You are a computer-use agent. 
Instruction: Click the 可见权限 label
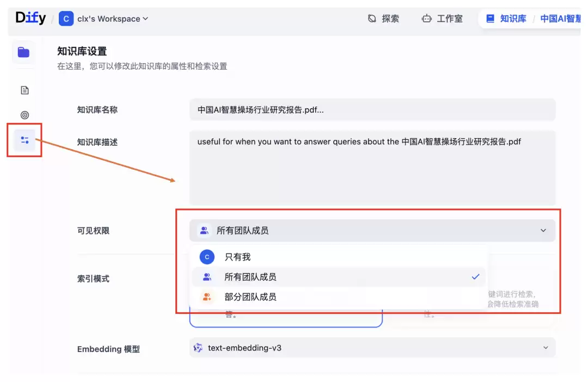94,231
